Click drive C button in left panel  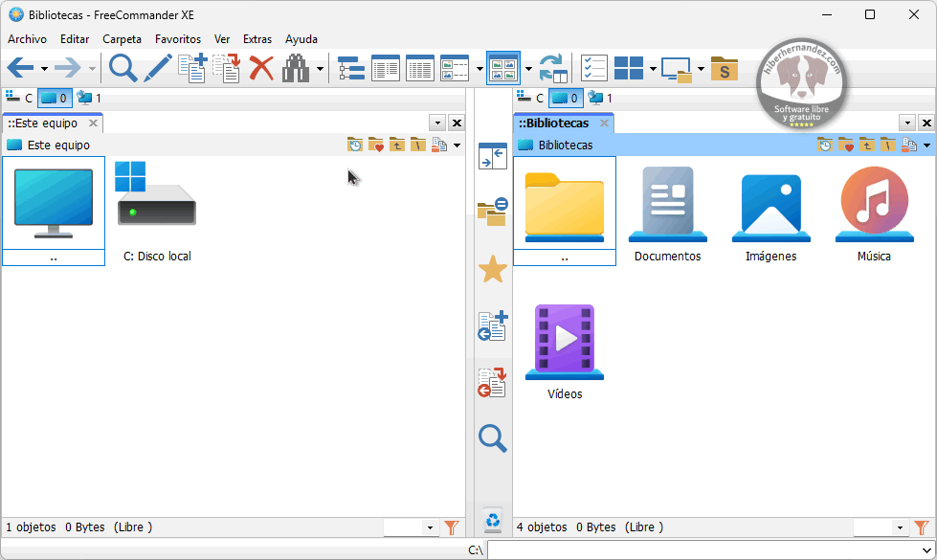[x=19, y=98]
